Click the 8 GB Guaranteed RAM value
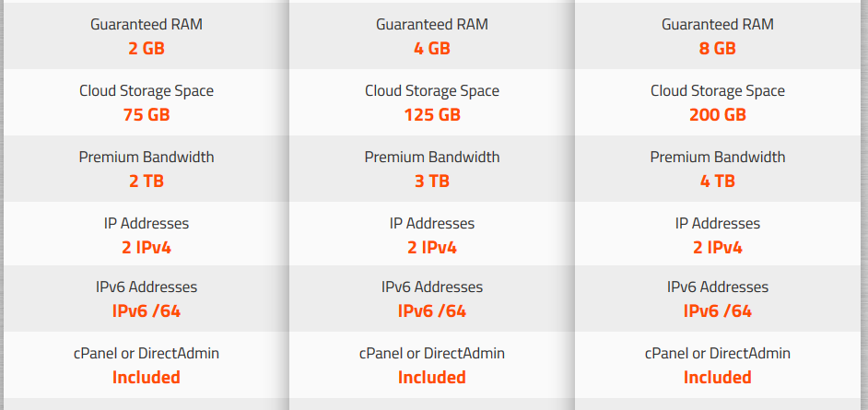 [718, 49]
